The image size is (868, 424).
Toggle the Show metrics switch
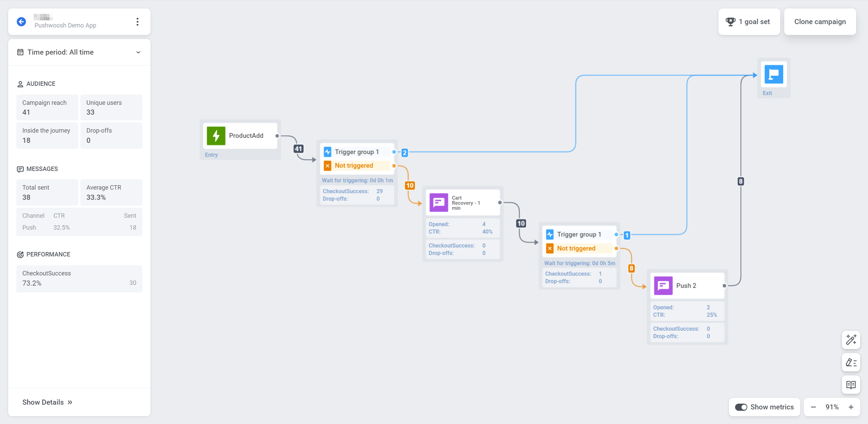741,407
